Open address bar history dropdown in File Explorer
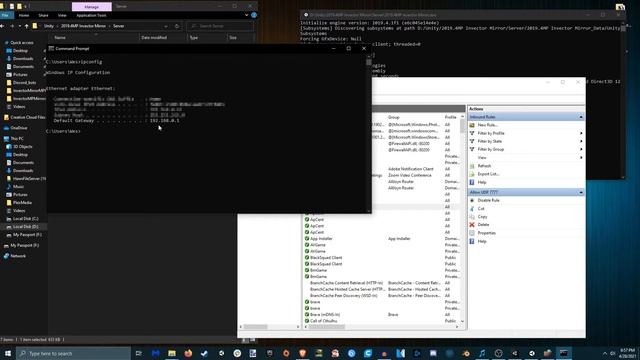Screen dimensions: 640x360 (166, 26)
